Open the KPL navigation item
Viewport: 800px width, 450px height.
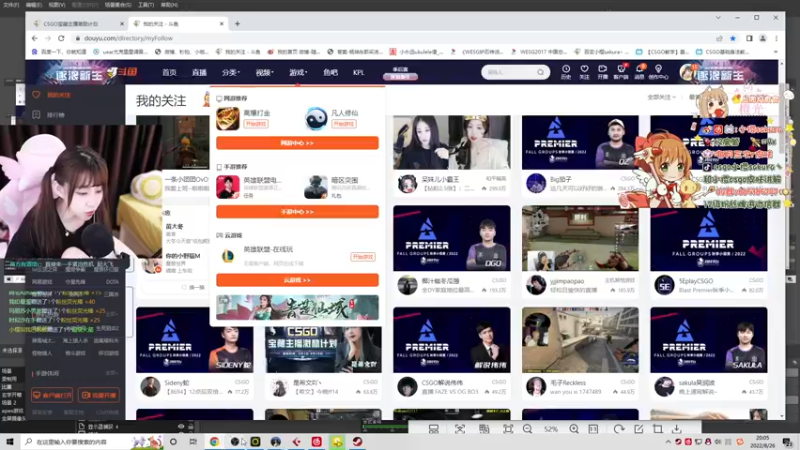358,72
